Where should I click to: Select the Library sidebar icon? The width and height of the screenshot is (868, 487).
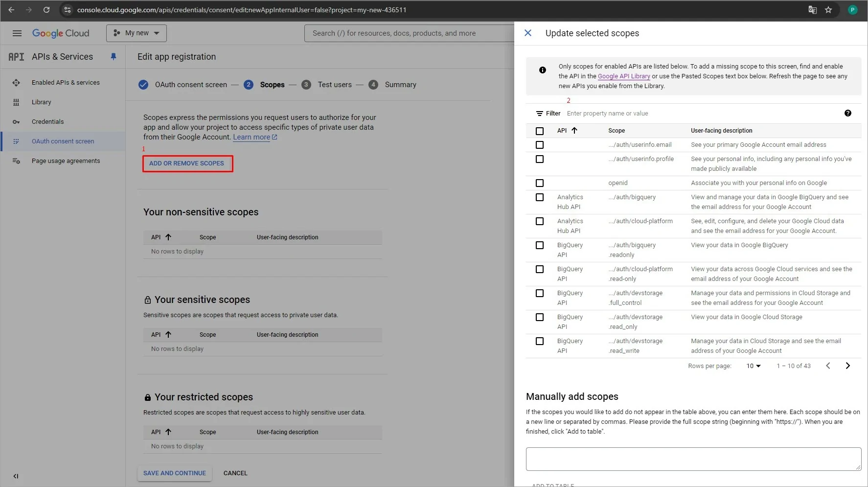[16, 102]
